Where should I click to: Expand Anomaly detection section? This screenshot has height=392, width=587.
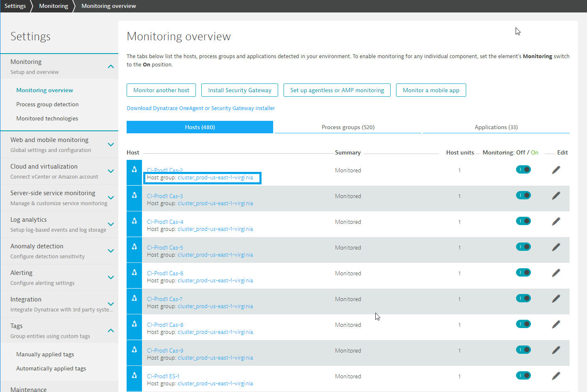pyautogui.click(x=111, y=251)
